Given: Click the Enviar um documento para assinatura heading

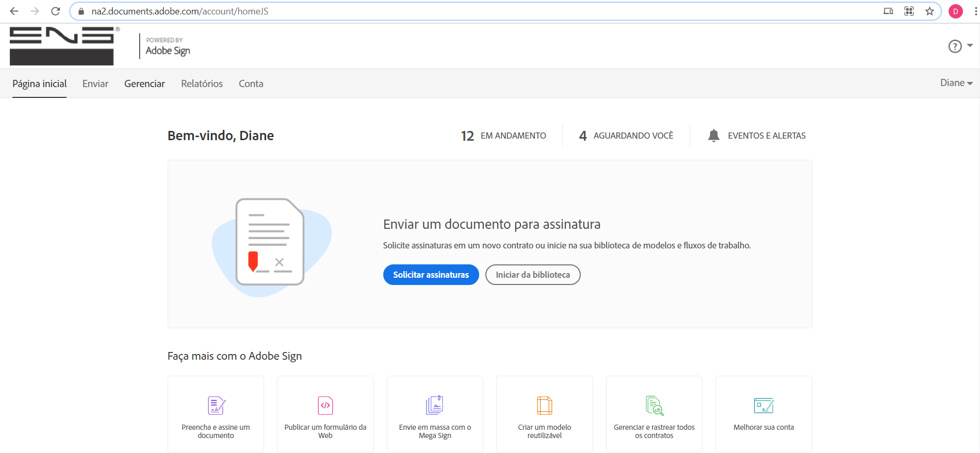Looking at the screenshot, I should pos(492,224).
